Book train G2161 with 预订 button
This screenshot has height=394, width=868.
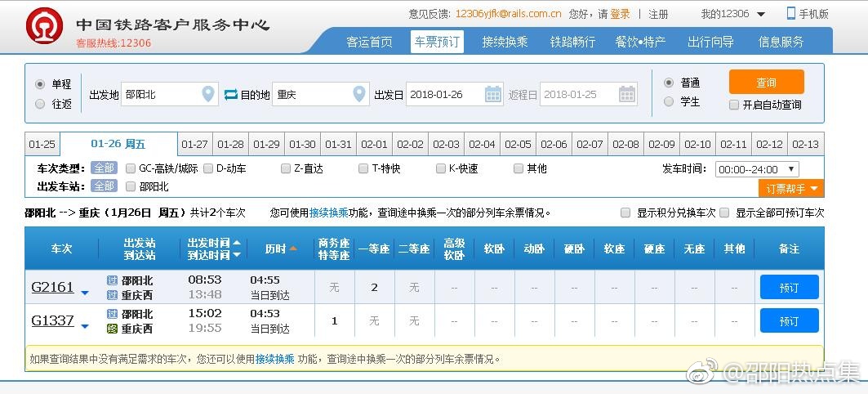(789, 287)
